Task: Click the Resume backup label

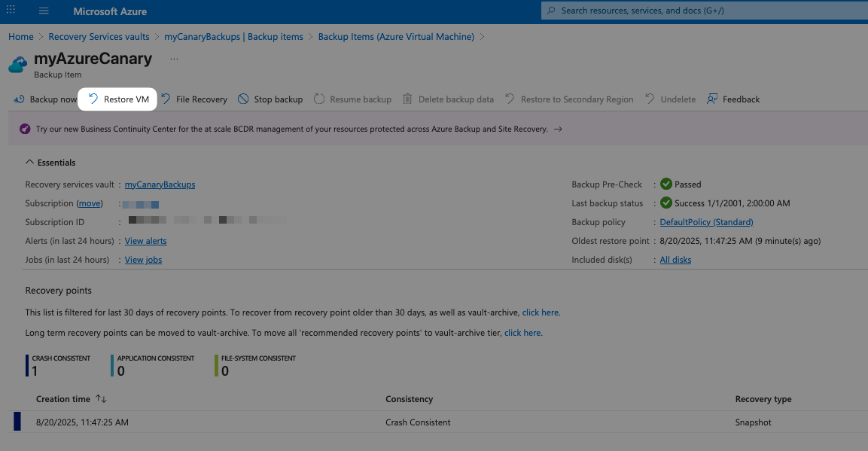Action: click(361, 99)
